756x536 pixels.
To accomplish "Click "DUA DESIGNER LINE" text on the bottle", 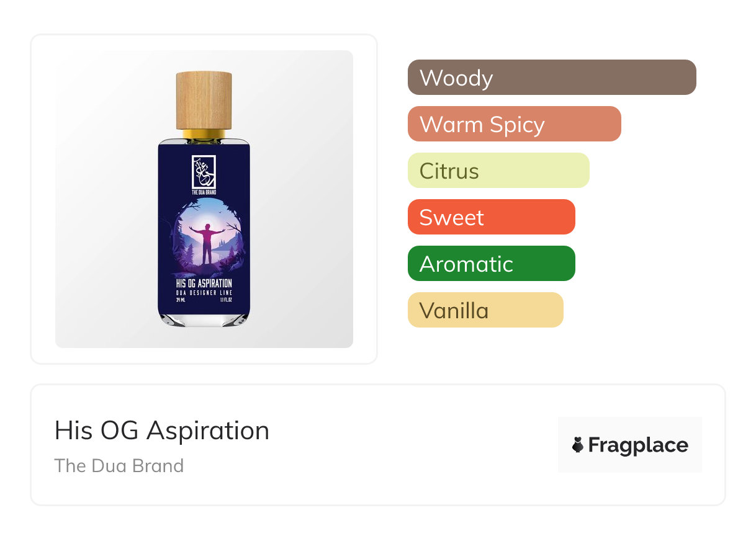I will (204, 292).
